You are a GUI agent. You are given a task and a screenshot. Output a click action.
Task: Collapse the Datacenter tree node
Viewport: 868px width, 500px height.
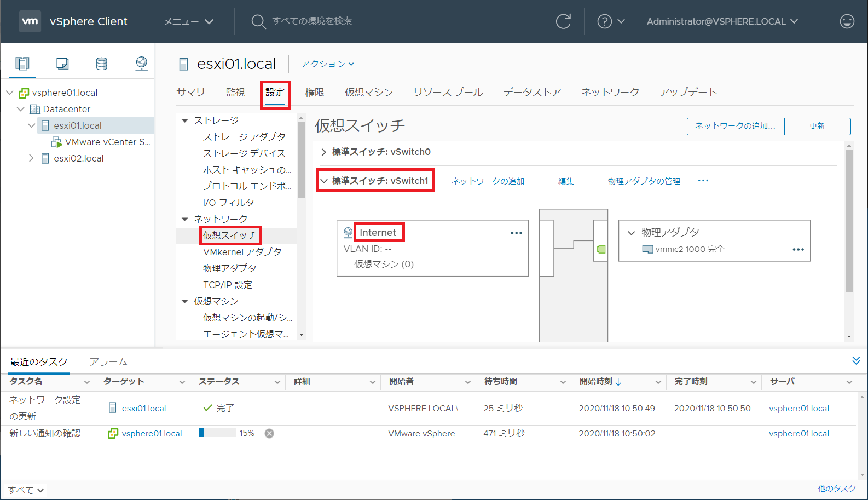pyautogui.click(x=20, y=109)
